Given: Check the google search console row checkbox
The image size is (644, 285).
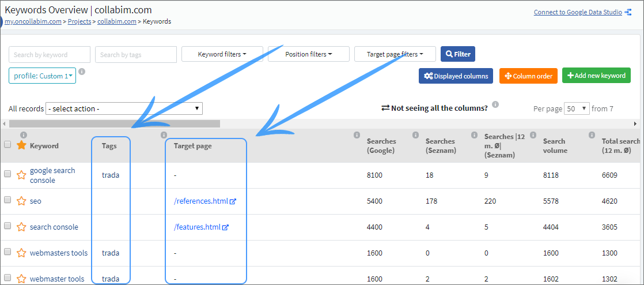Looking at the screenshot, I should [x=7, y=174].
